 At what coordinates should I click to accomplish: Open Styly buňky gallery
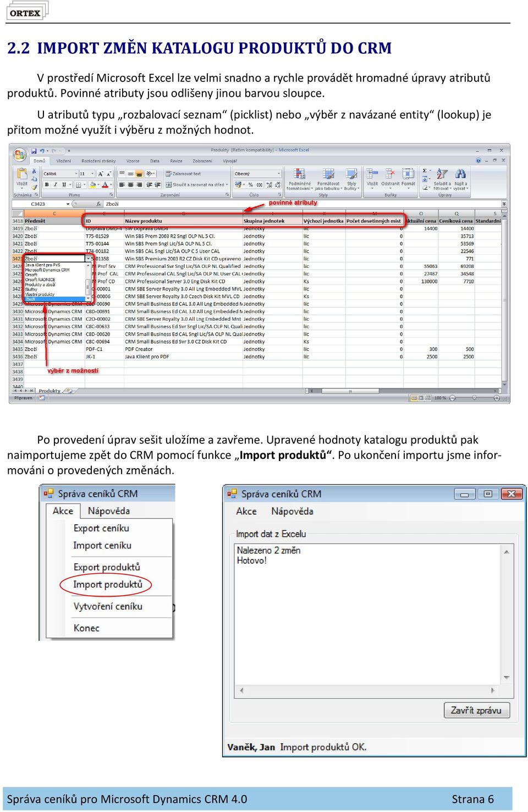[x=351, y=180]
